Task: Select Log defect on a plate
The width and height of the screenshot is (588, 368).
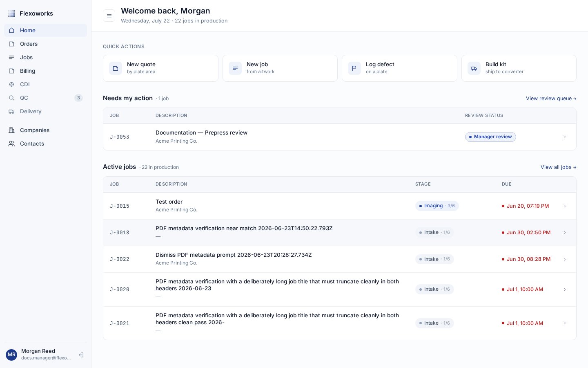Action: coord(399,68)
